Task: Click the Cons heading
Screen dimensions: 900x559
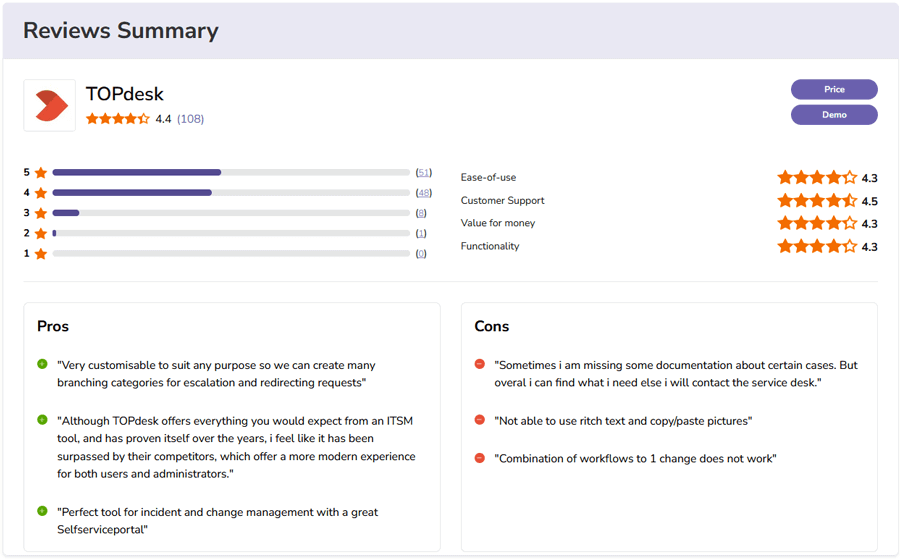Action: 491,326
